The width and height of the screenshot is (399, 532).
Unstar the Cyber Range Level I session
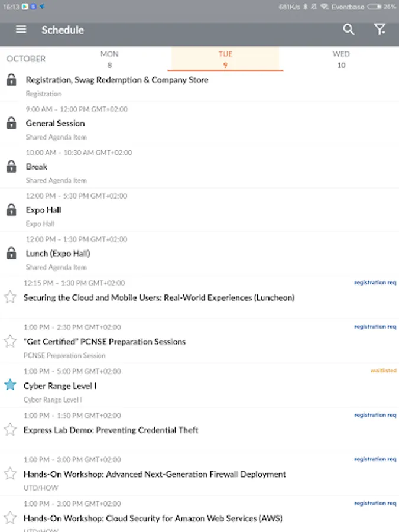pyautogui.click(x=10, y=385)
